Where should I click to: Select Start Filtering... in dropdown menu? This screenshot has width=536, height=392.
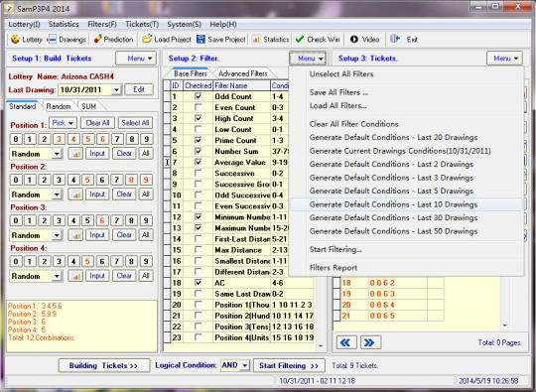pos(335,249)
